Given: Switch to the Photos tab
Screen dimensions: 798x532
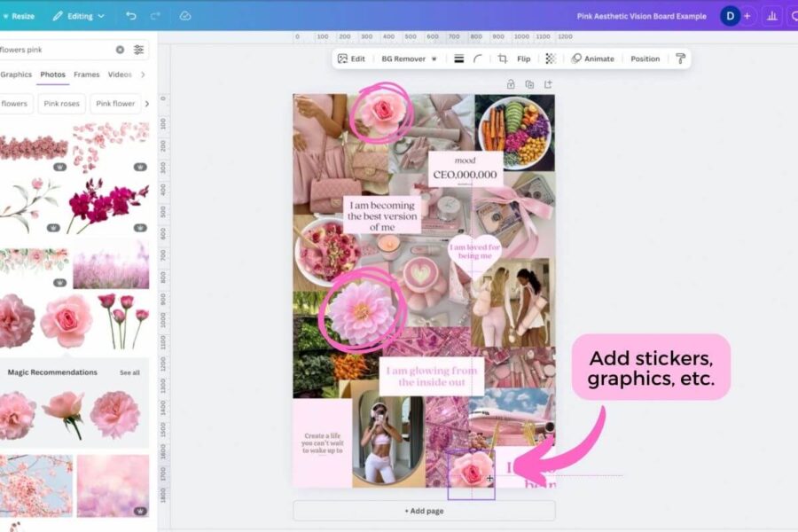Looking at the screenshot, I should [x=53, y=74].
